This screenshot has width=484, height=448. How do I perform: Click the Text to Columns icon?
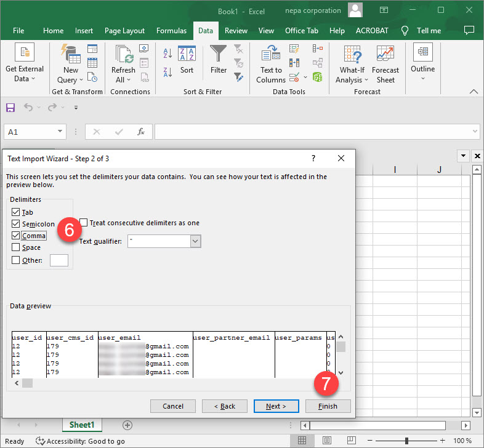pos(271,53)
